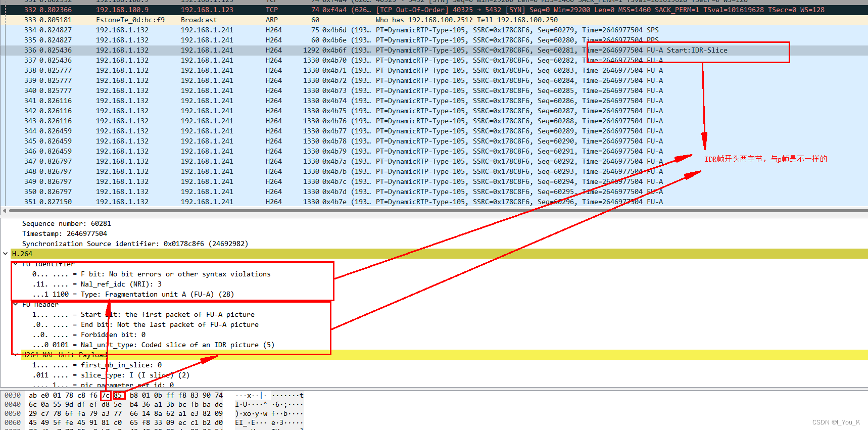Image resolution: width=868 pixels, height=430 pixels.
Task: Select packet 345 with Seq=60290
Action: 434,141
